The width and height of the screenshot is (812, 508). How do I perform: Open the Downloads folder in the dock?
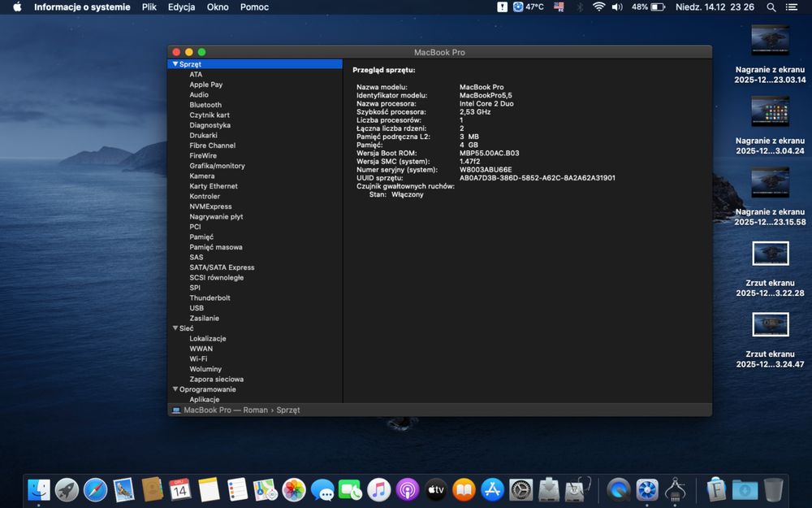745,489
